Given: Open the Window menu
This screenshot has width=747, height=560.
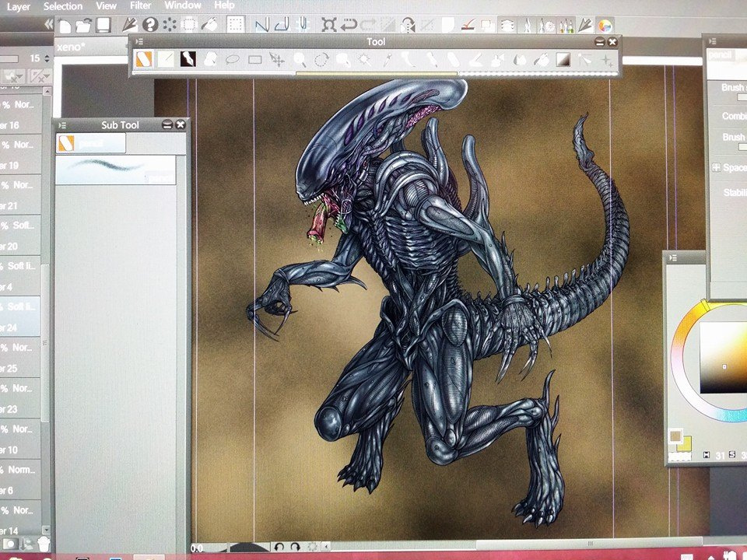Looking at the screenshot, I should pyautogui.click(x=182, y=6).
